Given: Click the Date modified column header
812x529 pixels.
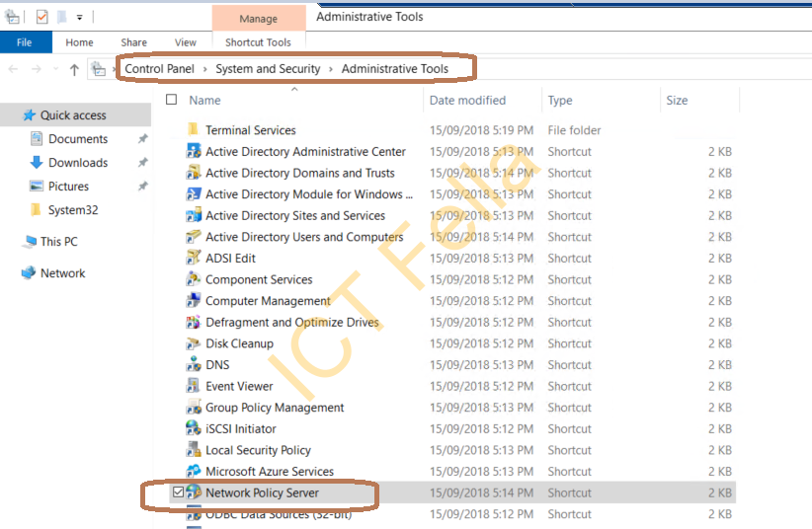Looking at the screenshot, I should click(467, 101).
